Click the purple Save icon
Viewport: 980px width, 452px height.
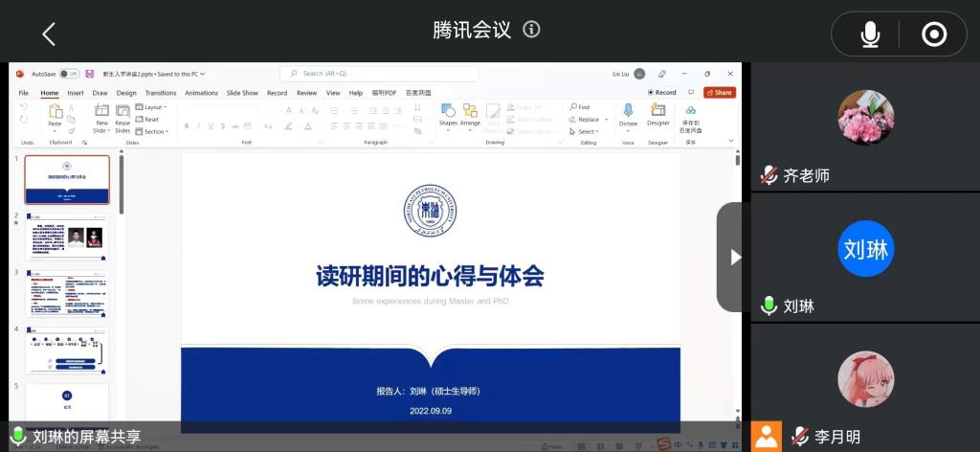[x=89, y=74]
